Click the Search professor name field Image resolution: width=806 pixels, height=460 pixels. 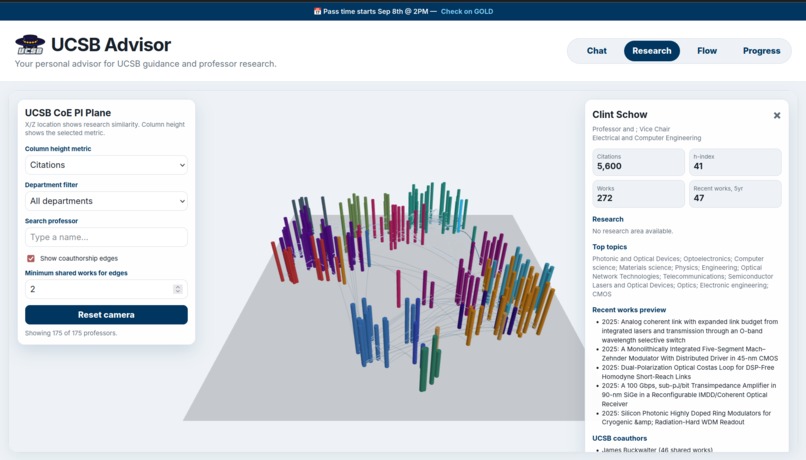[106, 237]
